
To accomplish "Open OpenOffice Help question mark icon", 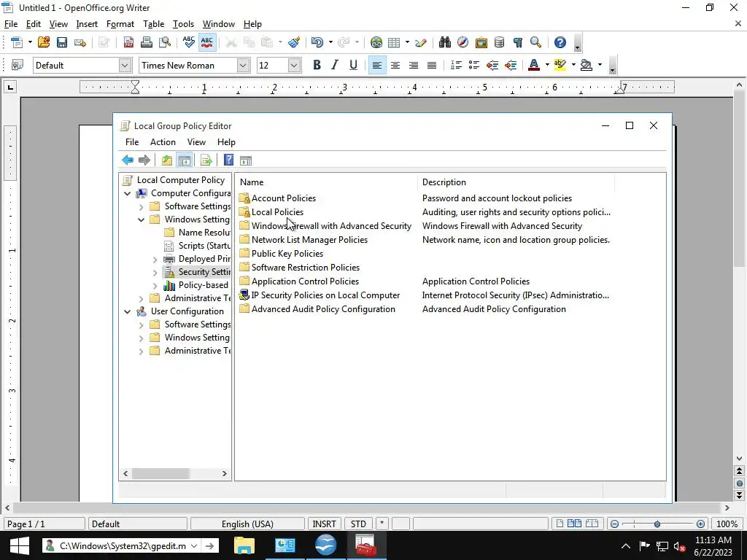I will click(x=560, y=42).
